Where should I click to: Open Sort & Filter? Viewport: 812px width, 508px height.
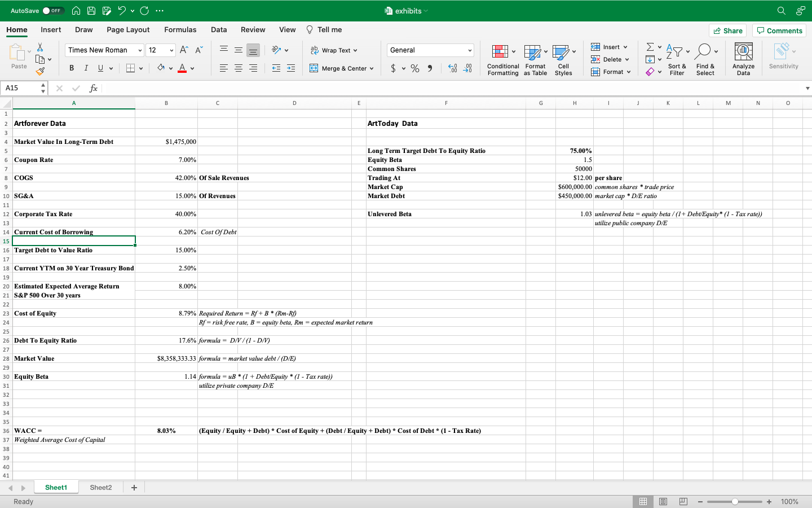(x=677, y=60)
